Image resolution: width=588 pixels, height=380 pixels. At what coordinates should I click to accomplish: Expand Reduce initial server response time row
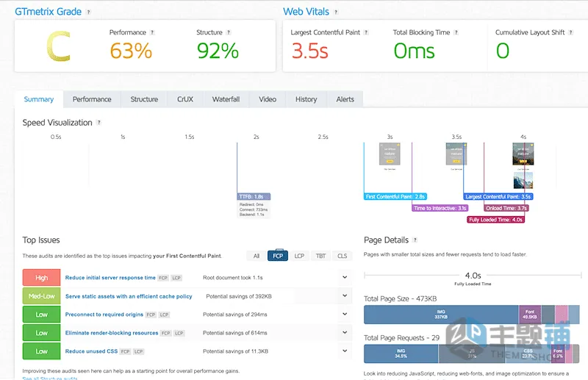coord(345,277)
